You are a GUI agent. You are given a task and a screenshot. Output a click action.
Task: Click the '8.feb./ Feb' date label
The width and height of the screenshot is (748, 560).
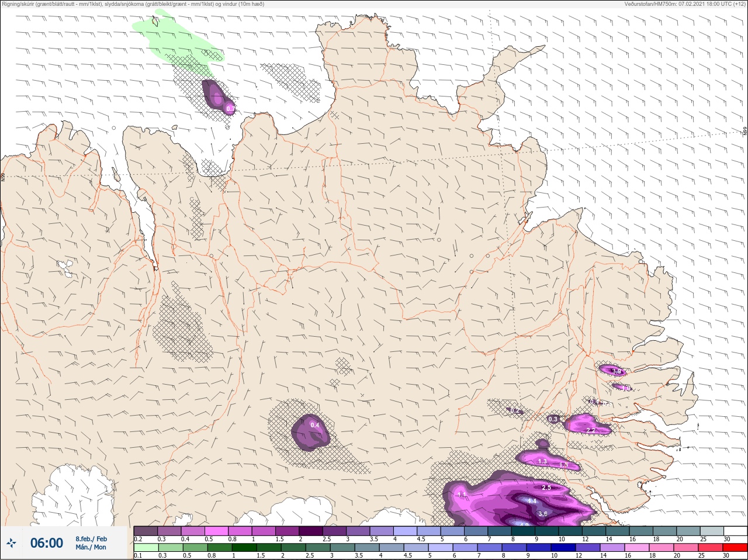(x=91, y=538)
